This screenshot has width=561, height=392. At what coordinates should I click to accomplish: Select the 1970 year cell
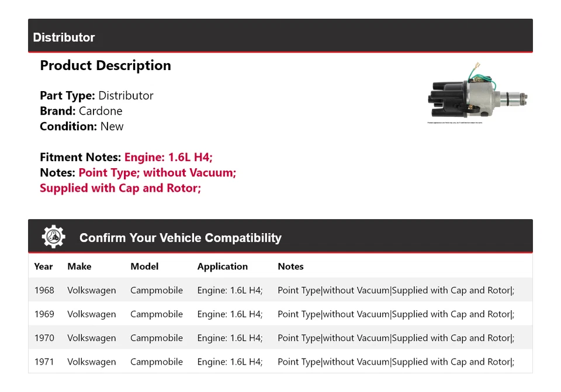[44, 338]
